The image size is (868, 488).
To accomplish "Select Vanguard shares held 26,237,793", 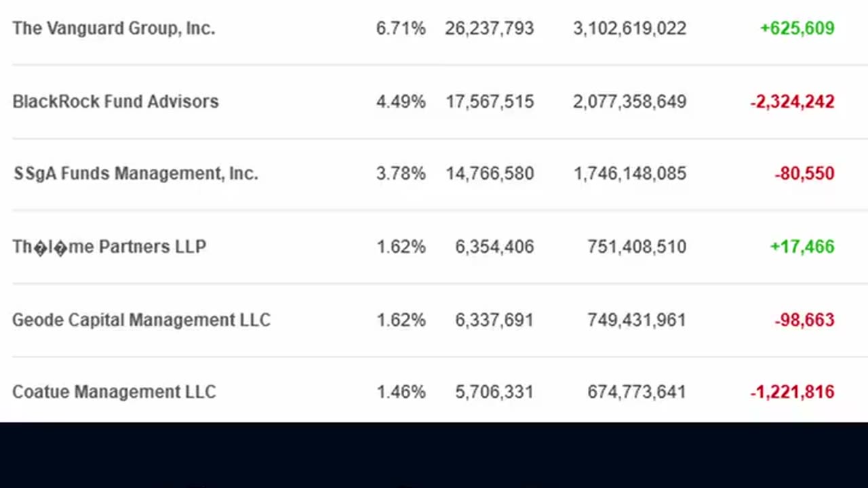I will pyautogui.click(x=490, y=28).
